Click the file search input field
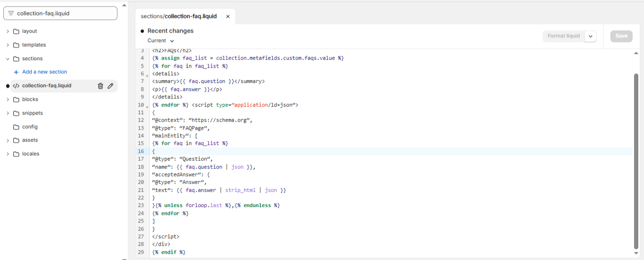Screen dimensions: 644x260 [60, 13]
